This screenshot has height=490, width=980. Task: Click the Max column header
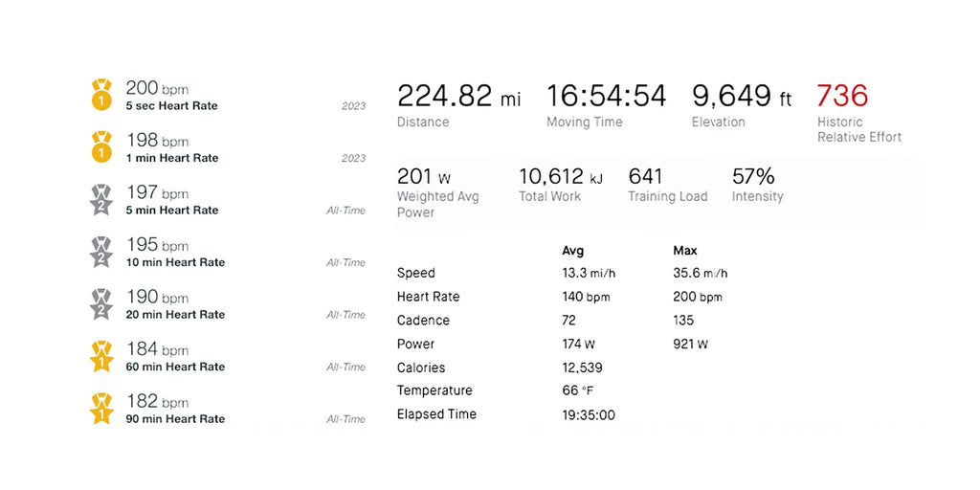[x=685, y=251]
